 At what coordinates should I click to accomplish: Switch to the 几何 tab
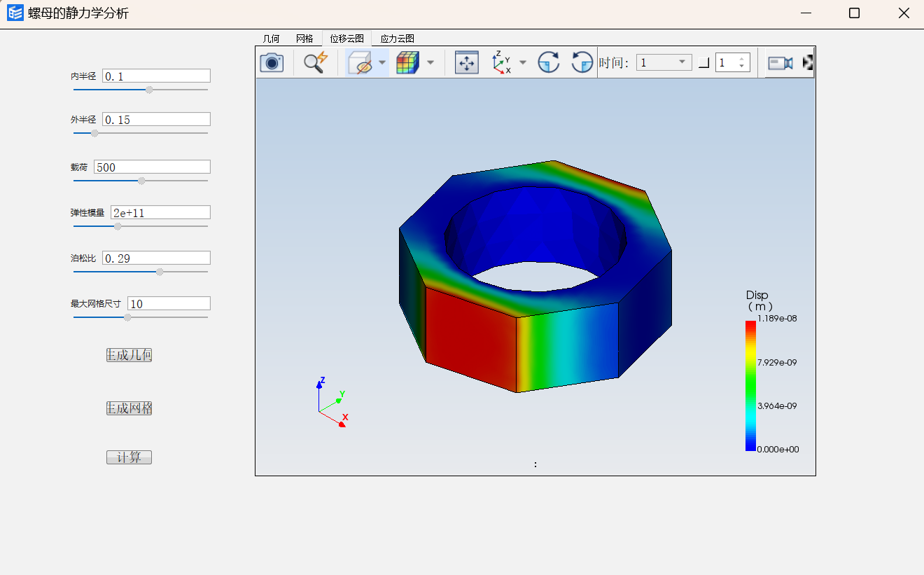coord(271,39)
